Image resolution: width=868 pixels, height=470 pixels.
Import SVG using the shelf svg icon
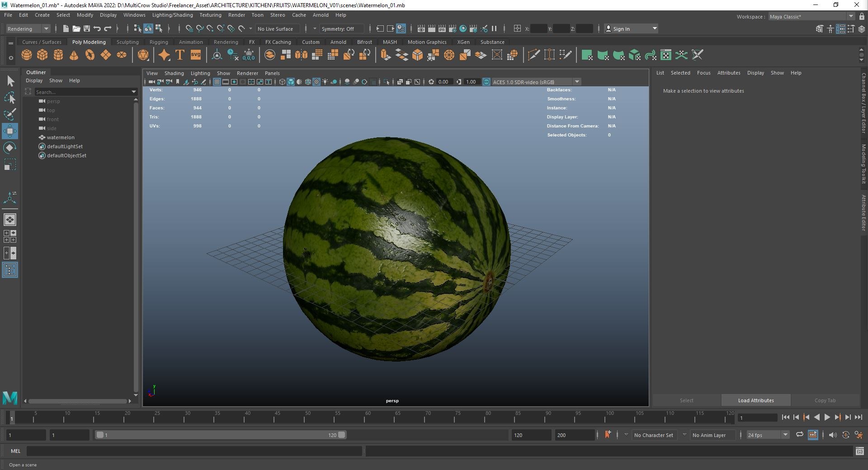pos(196,55)
